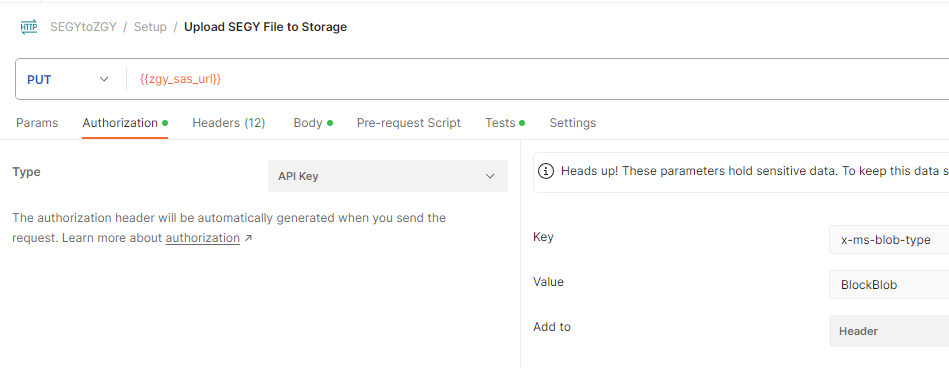
Task: Click the Type label
Action: (x=26, y=172)
